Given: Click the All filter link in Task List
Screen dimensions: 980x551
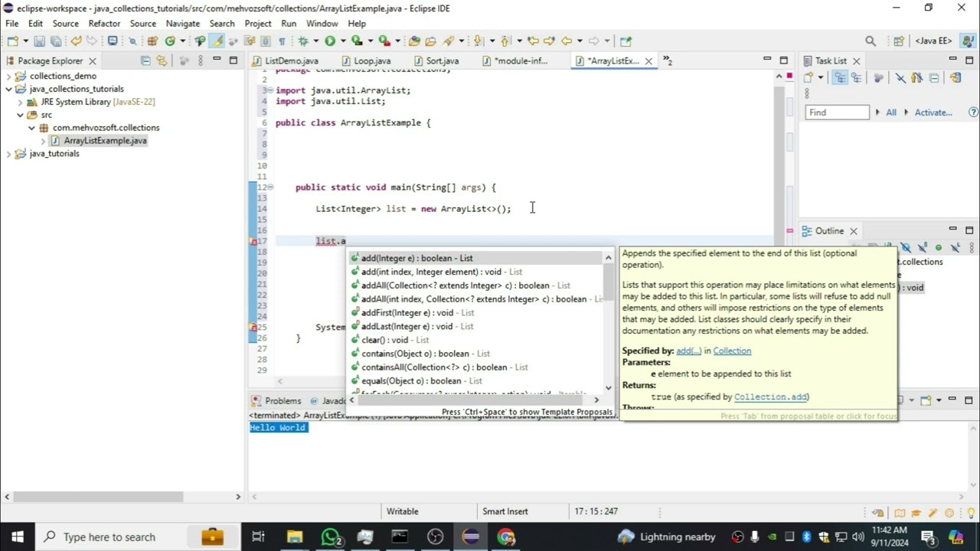Looking at the screenshot, I should point(891,112).
